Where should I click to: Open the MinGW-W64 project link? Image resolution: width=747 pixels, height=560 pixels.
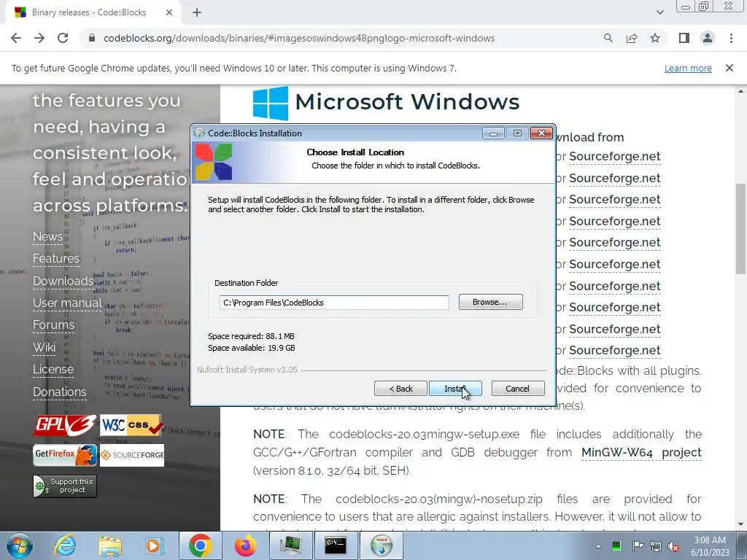click(641, 452)
